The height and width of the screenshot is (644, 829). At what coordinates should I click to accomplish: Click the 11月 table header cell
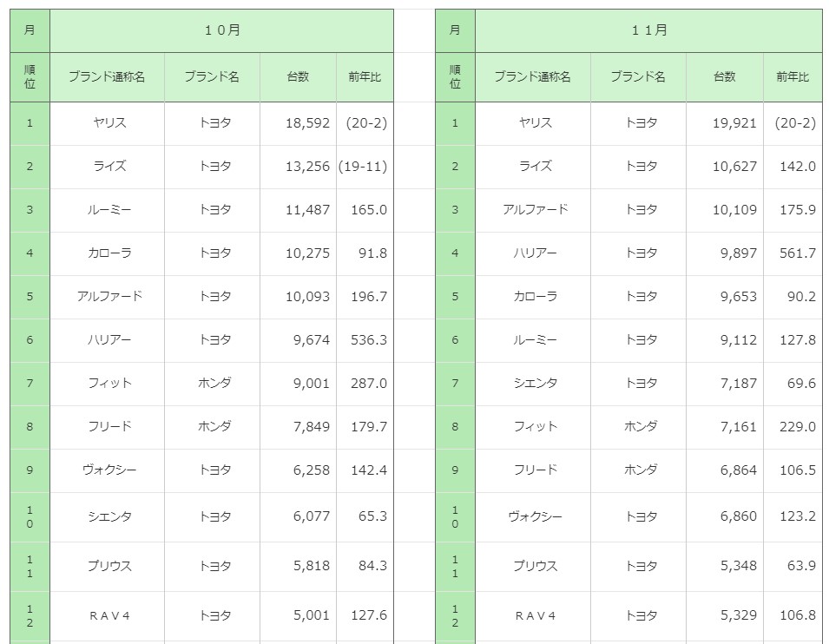tap(648, 30)
